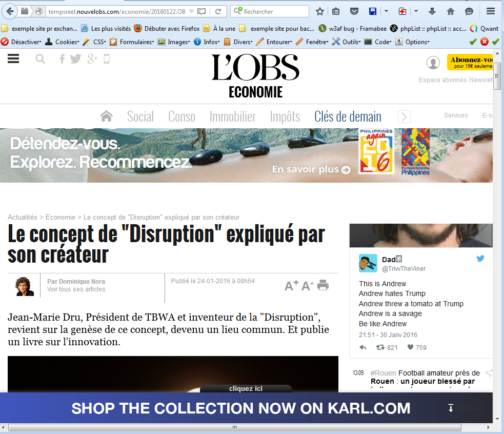Open the Qwant bookmark

(484, 29)
